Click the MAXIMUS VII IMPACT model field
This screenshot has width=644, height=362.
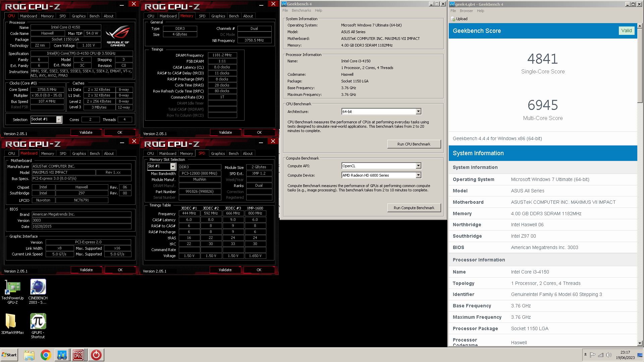click(64, 172)
